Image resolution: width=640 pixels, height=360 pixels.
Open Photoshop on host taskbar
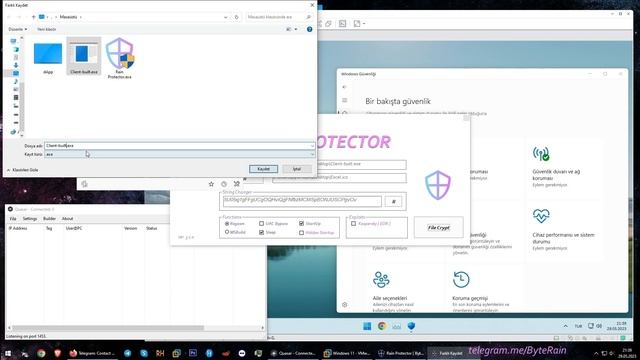(x=193, y=353)
